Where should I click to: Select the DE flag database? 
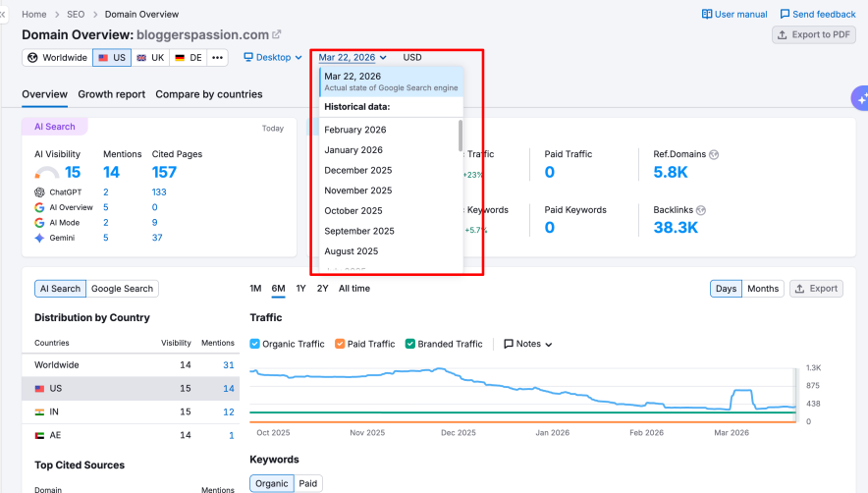(189, 58)
